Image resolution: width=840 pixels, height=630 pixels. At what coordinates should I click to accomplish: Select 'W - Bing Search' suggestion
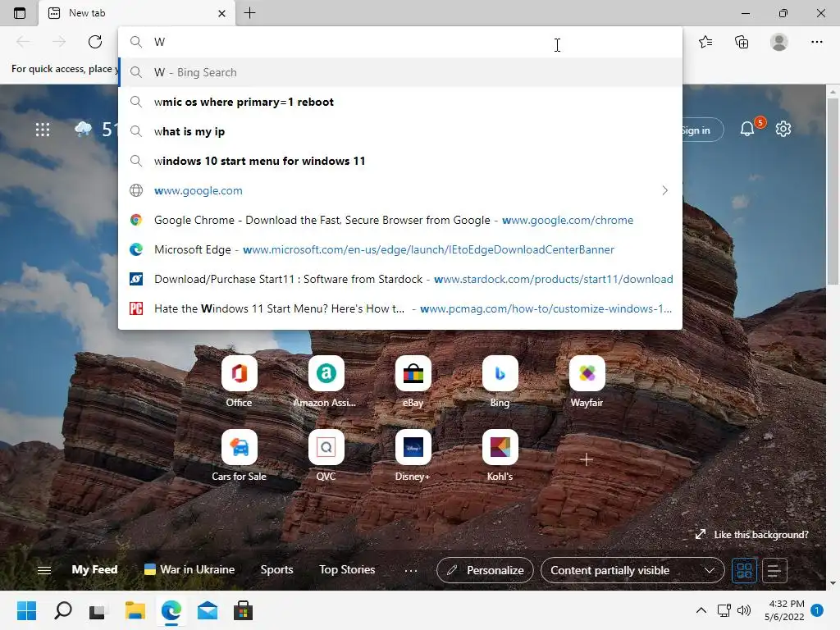tap(400, 72)
